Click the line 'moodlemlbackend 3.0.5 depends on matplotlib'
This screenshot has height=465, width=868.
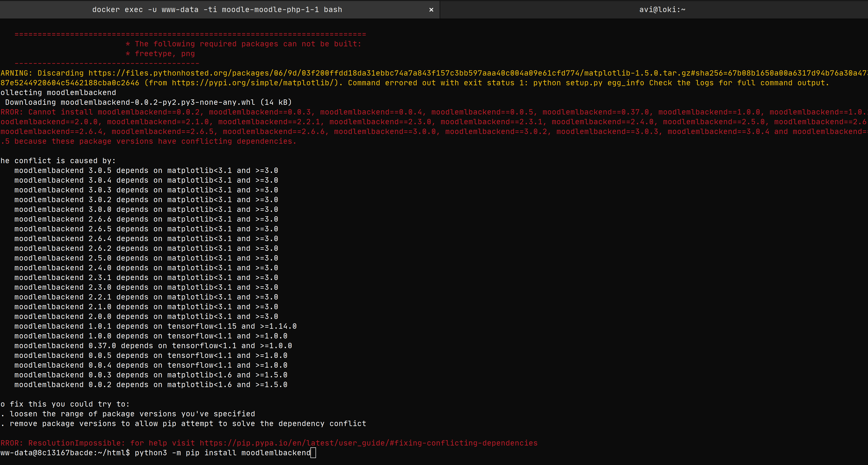point(146,171)
